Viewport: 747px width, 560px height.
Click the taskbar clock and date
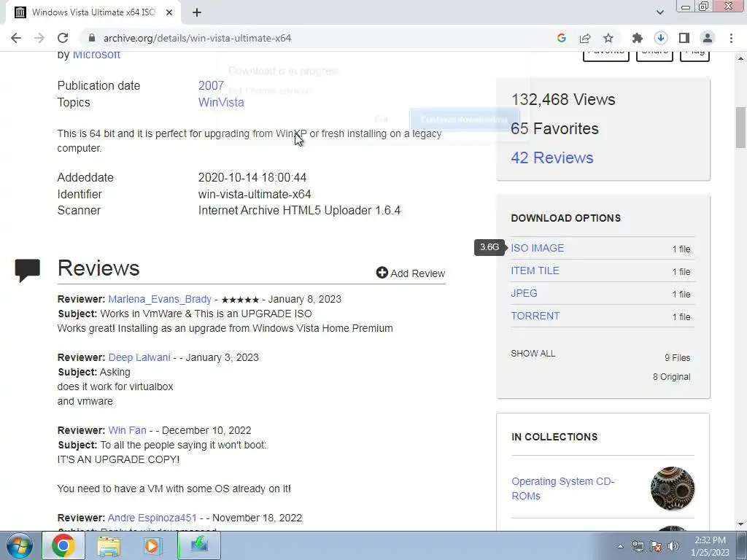[x=710, y=546]
